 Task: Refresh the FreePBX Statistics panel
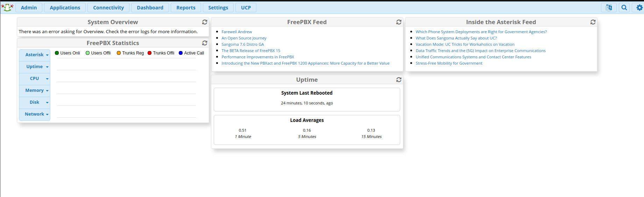tap(205, 43)
